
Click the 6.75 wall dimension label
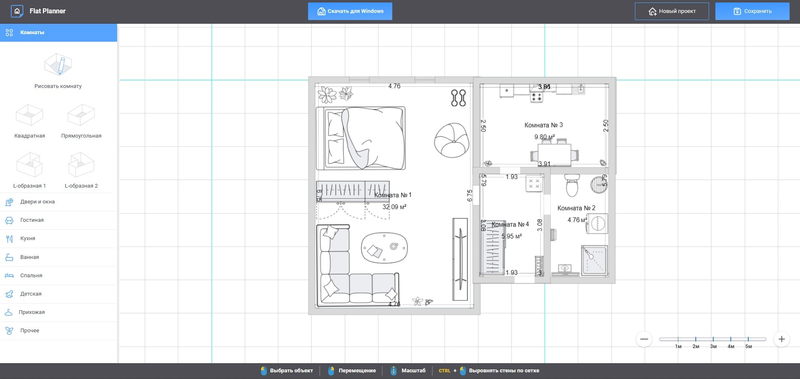470,196
